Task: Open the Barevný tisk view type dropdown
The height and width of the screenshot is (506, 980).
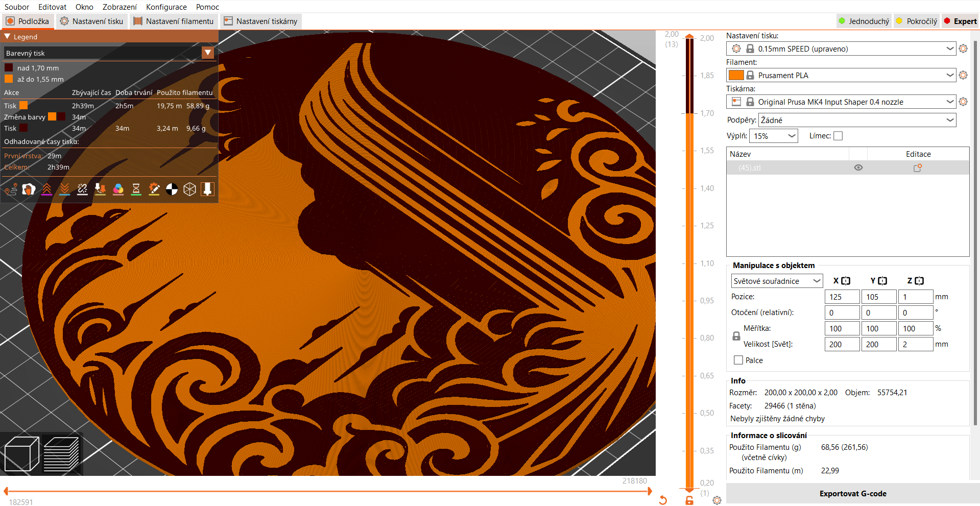Action: tap(208, 53)
